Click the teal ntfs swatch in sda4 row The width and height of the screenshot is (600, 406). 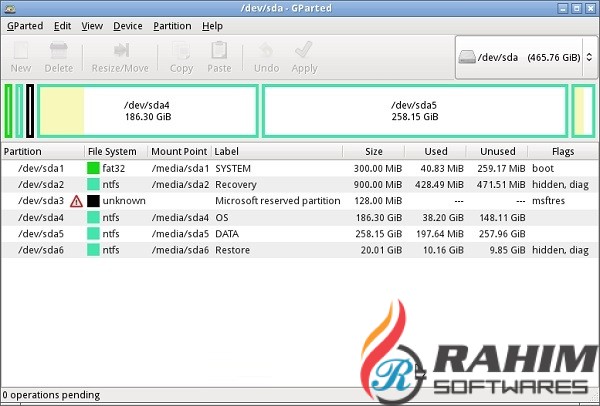coord(93,217)
